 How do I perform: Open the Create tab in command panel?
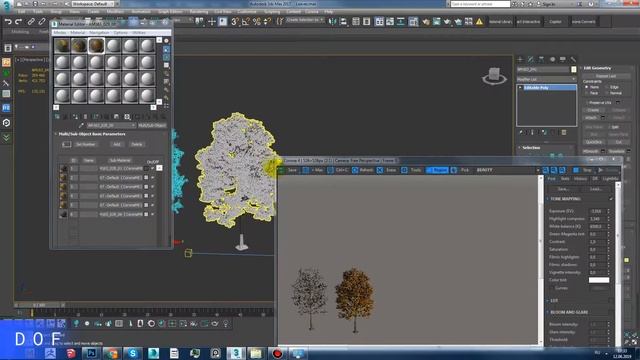[x=520, y=60]
